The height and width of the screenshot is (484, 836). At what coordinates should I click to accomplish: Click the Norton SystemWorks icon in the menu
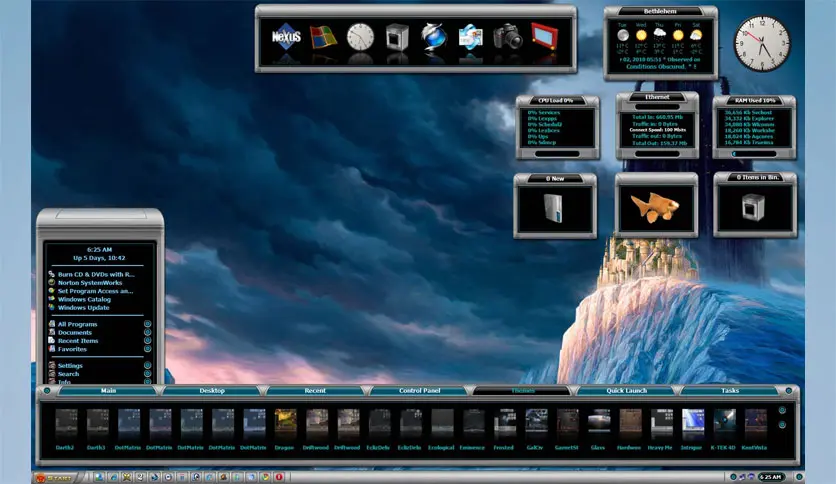coord(52,283)
